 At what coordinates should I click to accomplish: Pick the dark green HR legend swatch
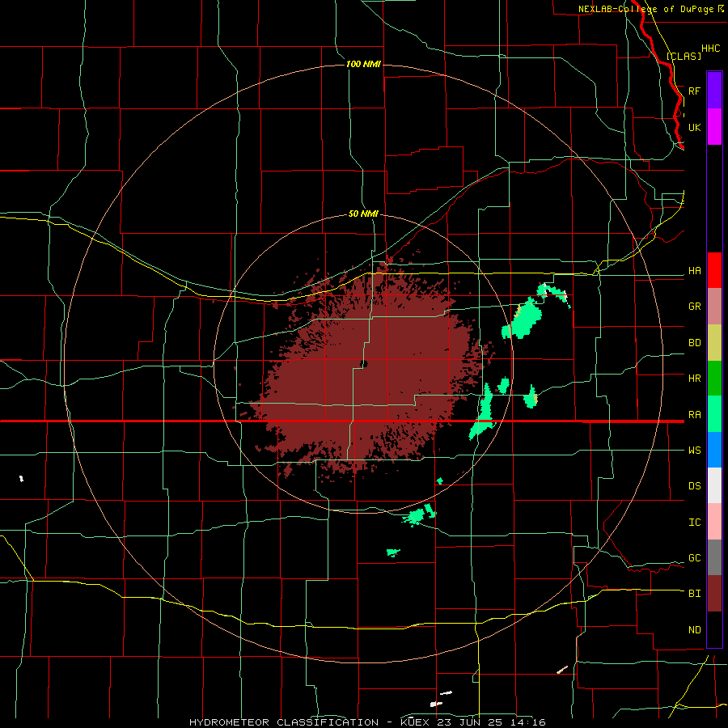(x=714, y=379)
